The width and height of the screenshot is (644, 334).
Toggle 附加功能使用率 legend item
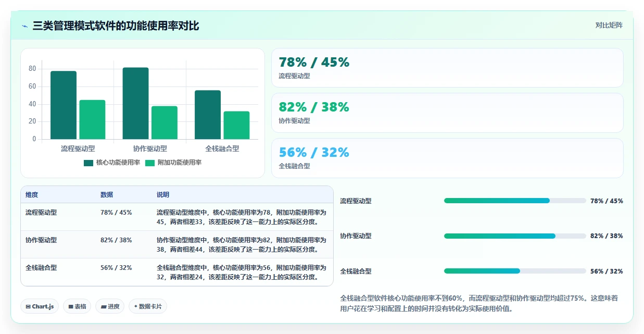pos(173,163)
